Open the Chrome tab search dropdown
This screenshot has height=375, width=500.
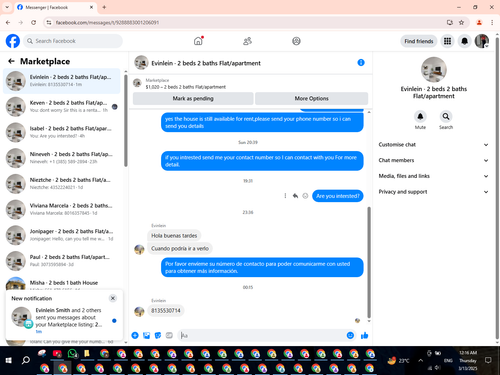(7, 7)
